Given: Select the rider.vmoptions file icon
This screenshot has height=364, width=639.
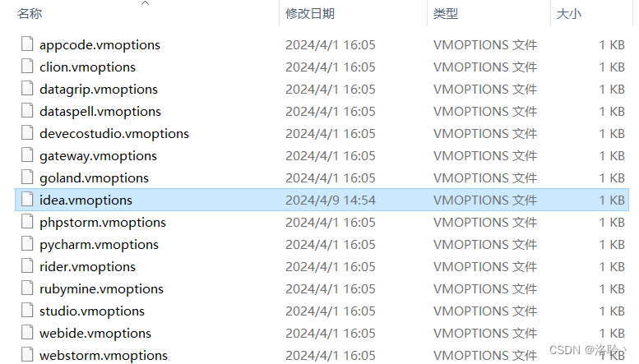Looking at the screenshot, I should click(x=27, y=265).
